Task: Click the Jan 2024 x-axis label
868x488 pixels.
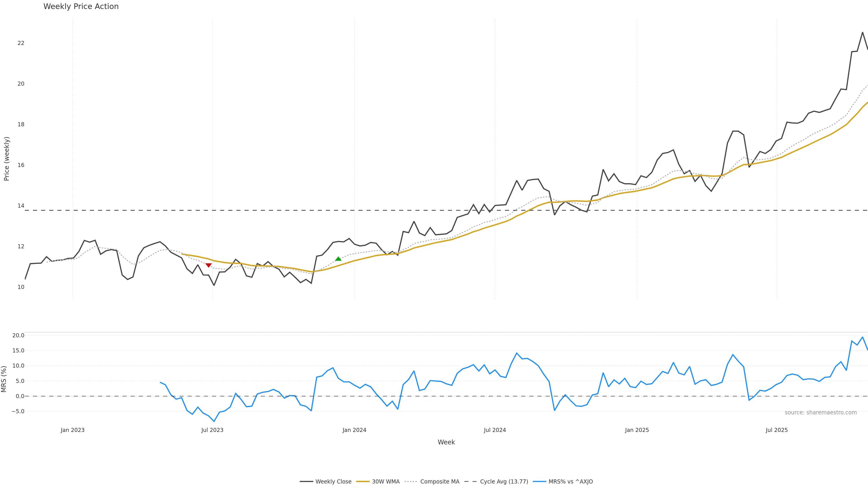Action: click(x=354, y=430)
